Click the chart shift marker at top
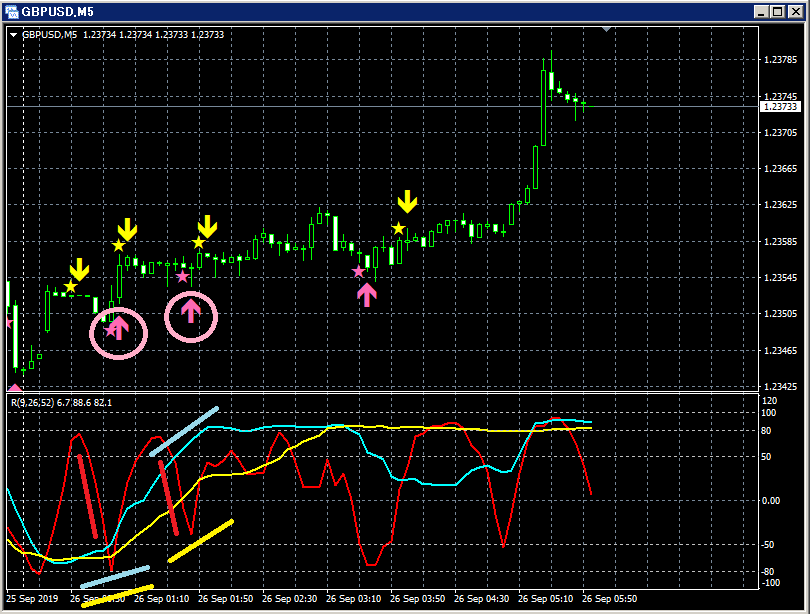This screenshot has height=614, width=810. [606, 29]
